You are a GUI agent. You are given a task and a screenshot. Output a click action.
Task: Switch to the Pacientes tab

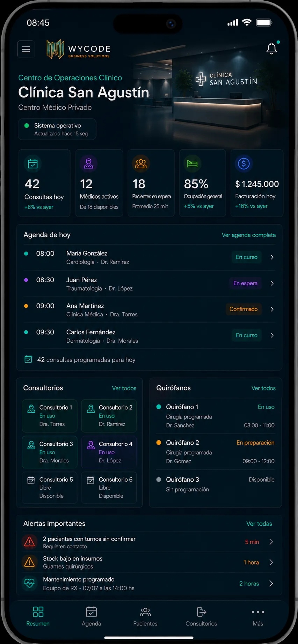145,616
